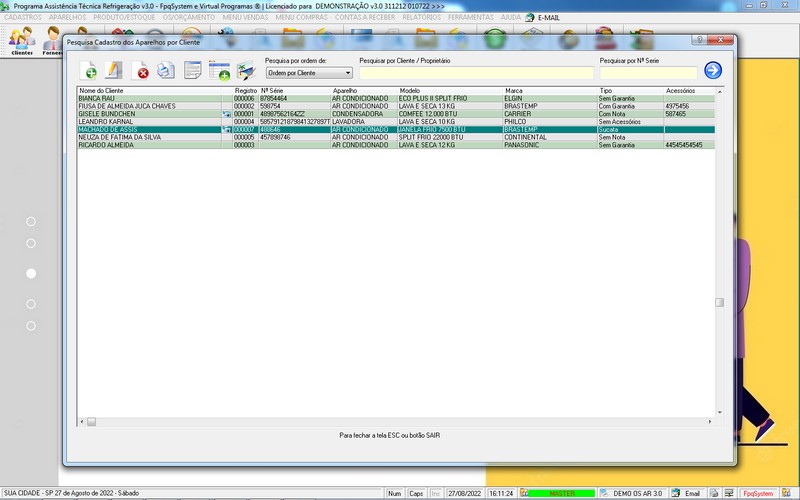Click the grid's scroll-down arrow
This screenshot has height=500, width=800.
click(x=719, y=412)
